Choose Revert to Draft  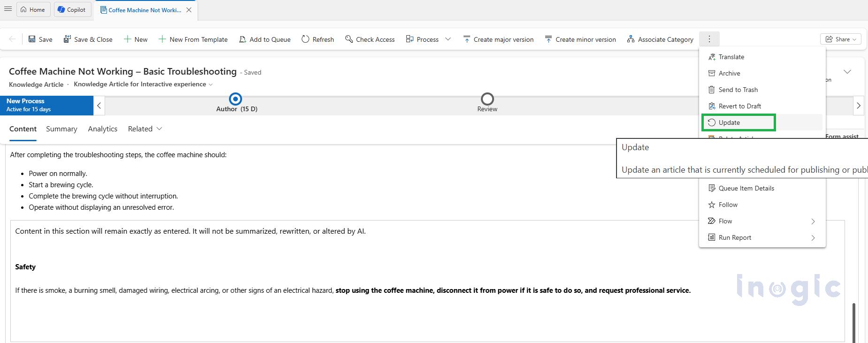(x=762, y=106)
